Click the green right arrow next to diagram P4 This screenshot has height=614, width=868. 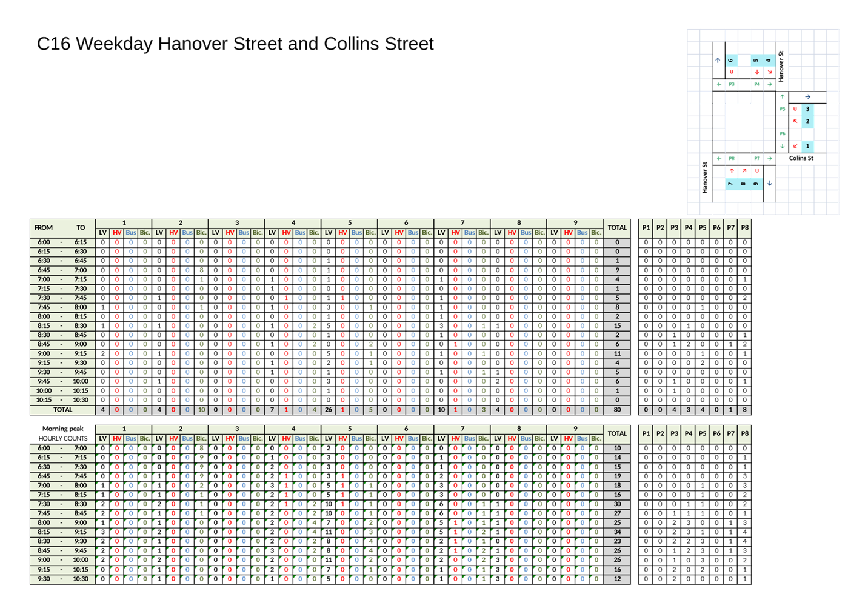[770, 84]
